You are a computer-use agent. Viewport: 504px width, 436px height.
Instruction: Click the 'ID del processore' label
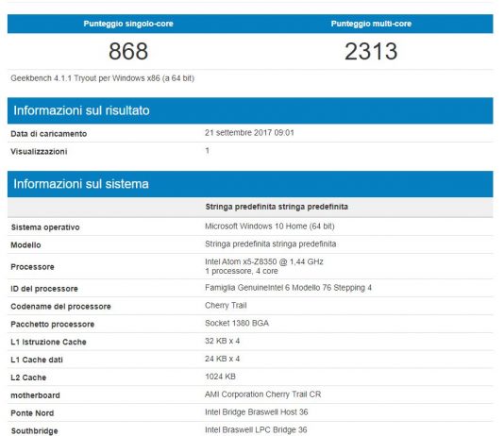(44, 289)
